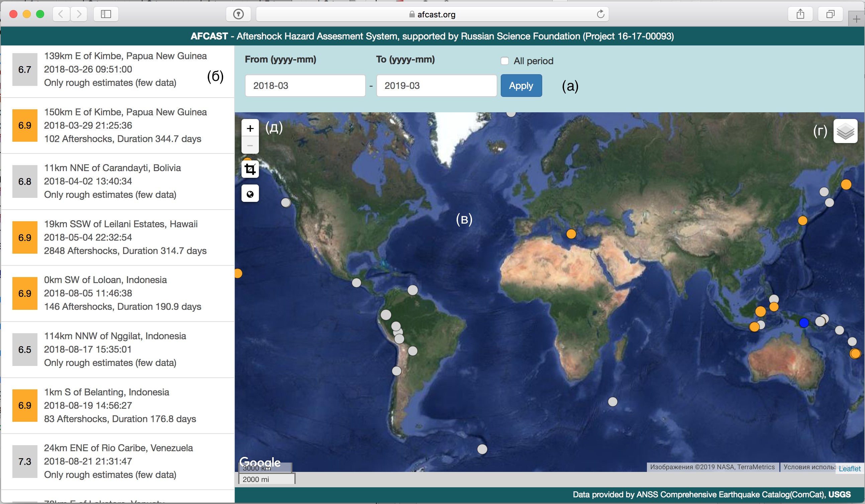Open the Safari share menu
The width and height of the screenshot is (865, 504).
coord(800,14)
